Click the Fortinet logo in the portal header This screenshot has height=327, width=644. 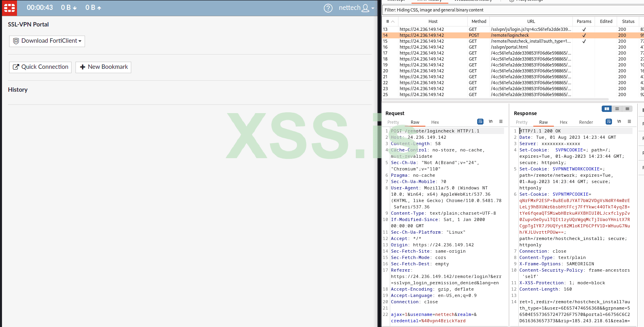coord(9,8)
